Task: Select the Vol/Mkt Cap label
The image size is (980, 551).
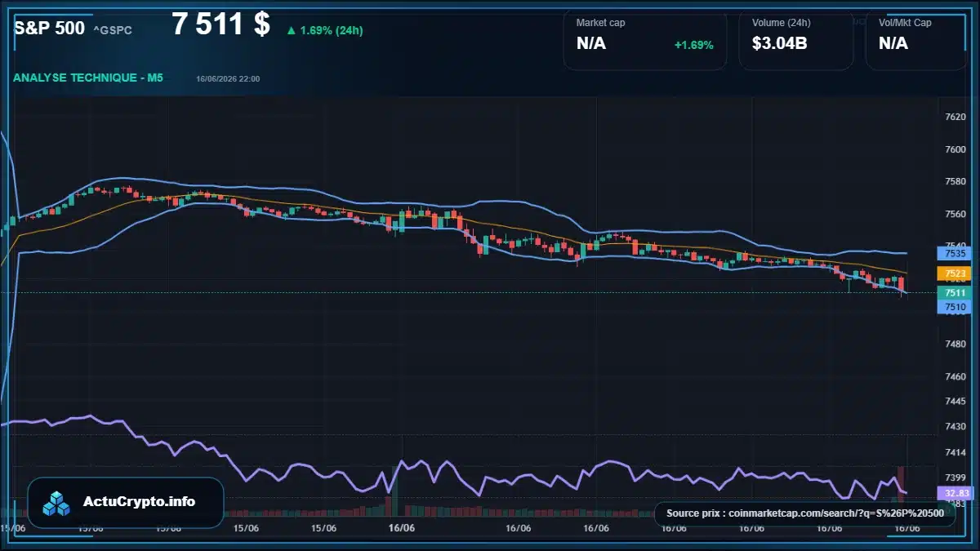Action: pyautogui.click(x=905, y=23)
